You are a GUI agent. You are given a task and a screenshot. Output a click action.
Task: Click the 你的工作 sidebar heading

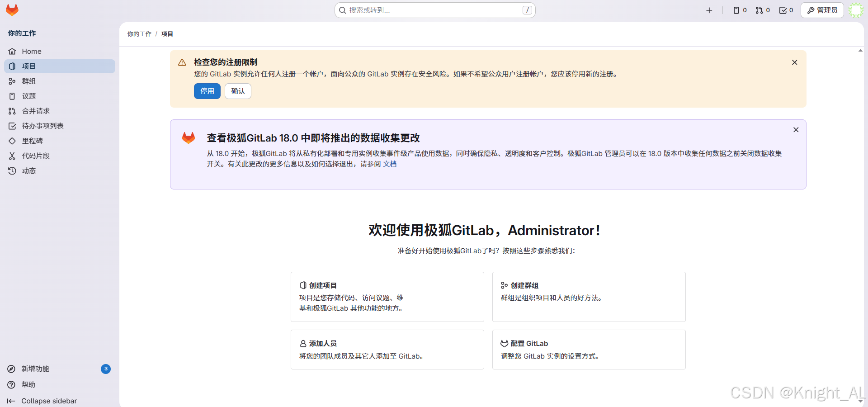(x=22, y=33)
